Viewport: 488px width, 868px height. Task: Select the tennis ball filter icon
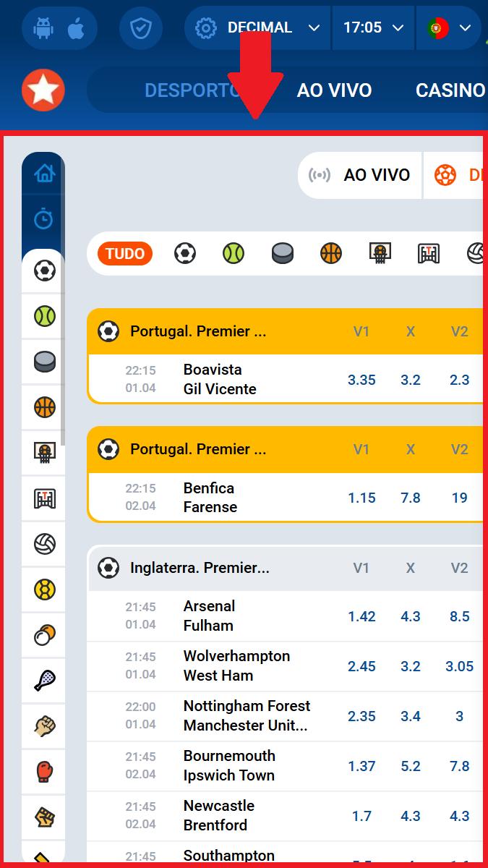(234, 254)
